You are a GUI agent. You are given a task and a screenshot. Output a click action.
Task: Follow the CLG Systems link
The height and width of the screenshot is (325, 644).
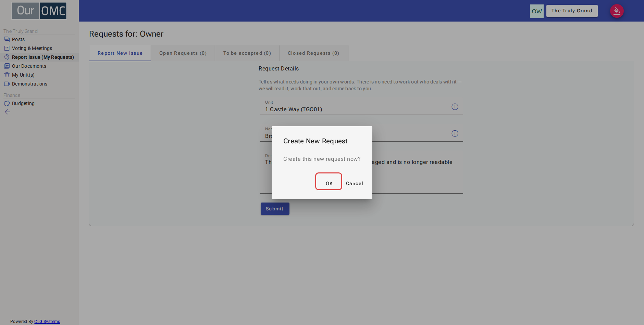(x=47, y=322)
